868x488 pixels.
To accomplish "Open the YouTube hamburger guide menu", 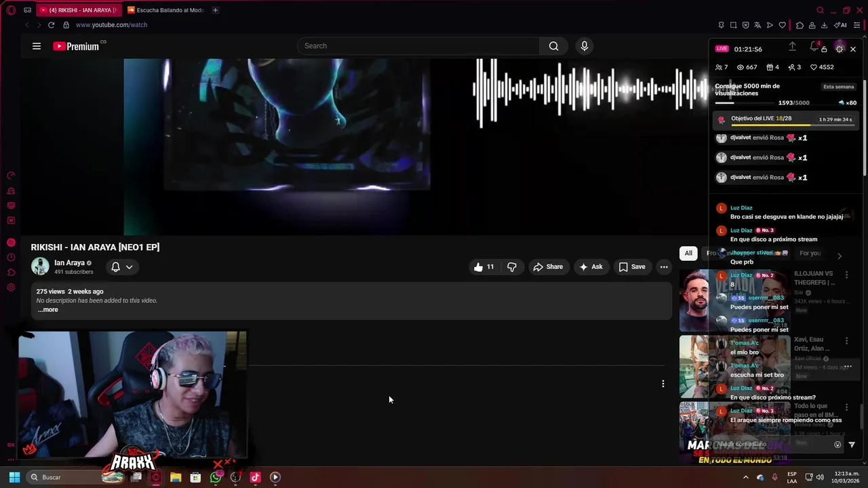I will coord(37,46).
